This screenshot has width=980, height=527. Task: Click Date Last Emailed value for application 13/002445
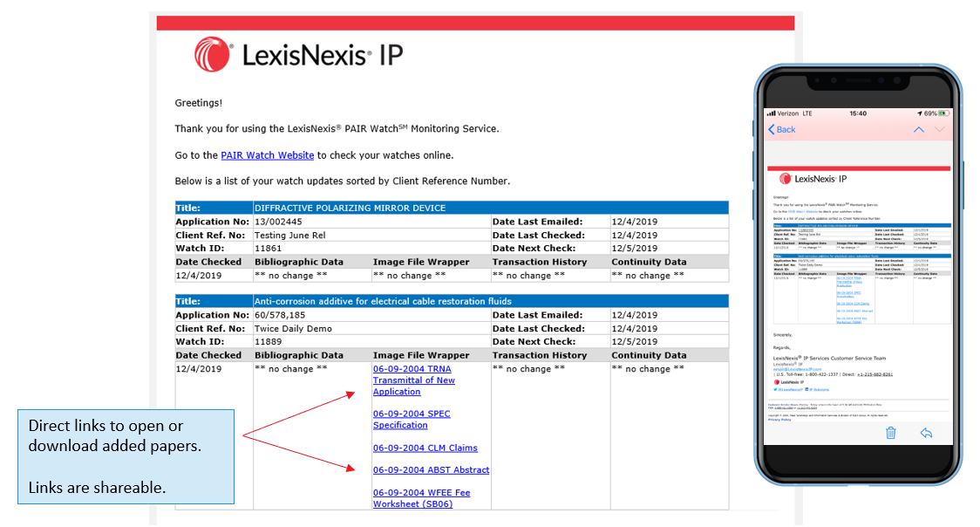coord(635,222)
